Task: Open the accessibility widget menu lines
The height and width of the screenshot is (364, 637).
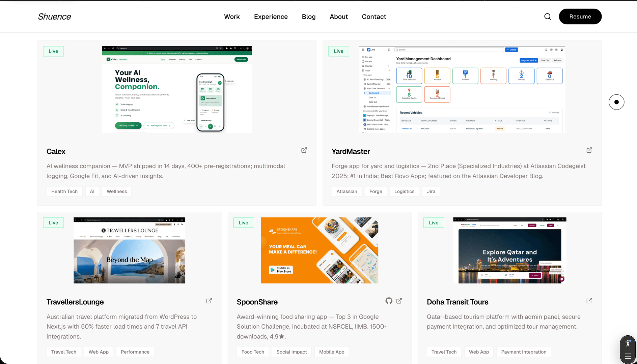Action: coord(628,356)
